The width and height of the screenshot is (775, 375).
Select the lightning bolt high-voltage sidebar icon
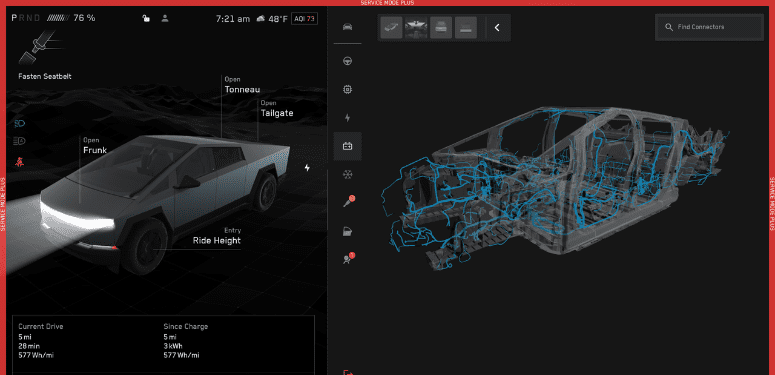[347, 118]
